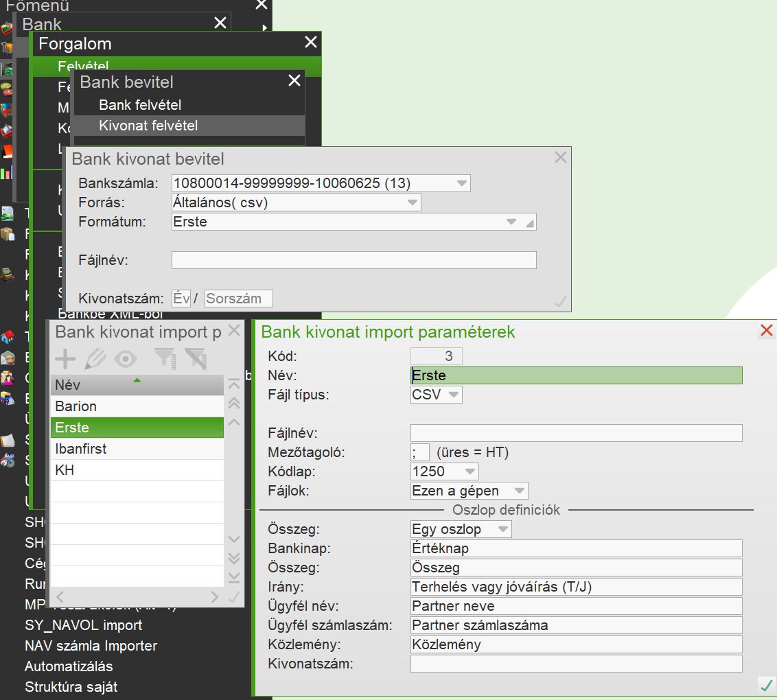Open the cash register icon in the sidebar

(x=7, y=274)
